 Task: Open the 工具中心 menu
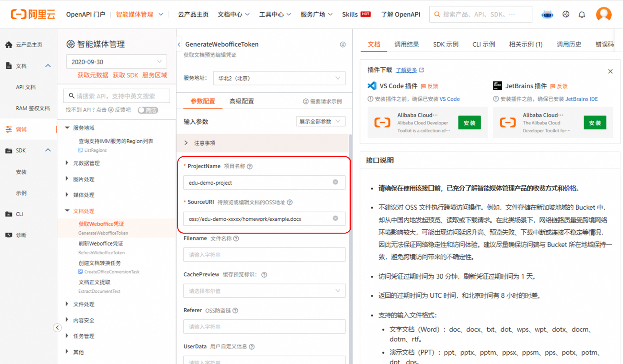(275, 15)
